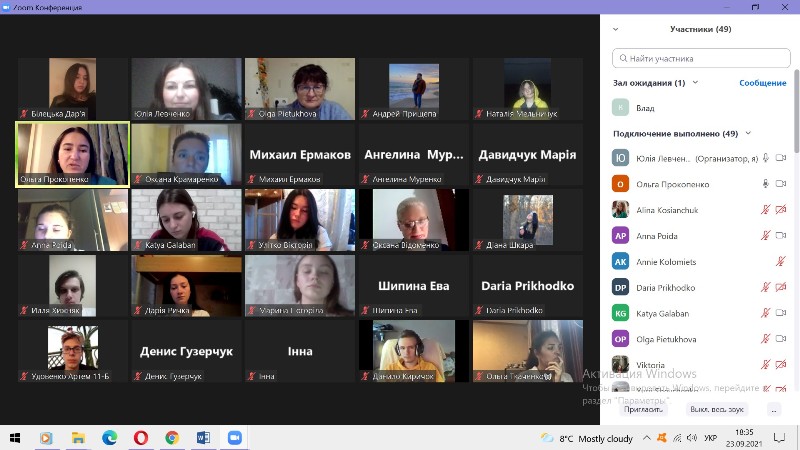Click the ЮЛ avatar of Юлія Левченко
800x450 pixels.
[620, 158]
